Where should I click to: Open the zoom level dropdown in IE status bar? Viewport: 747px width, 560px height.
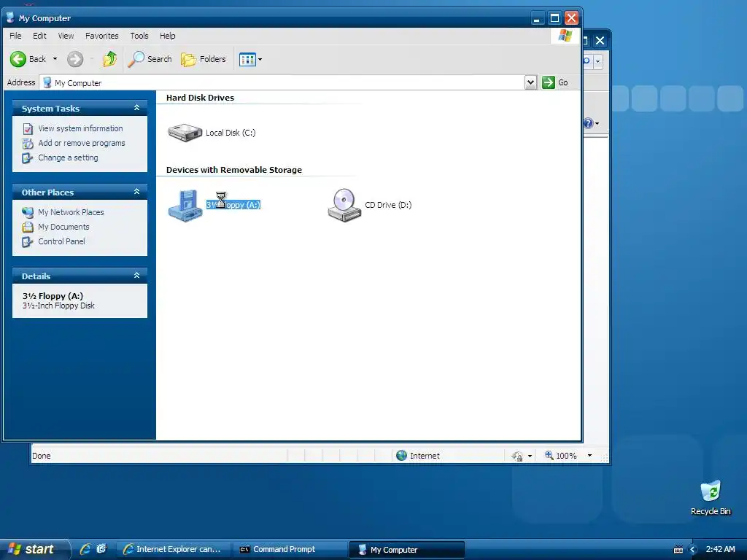coord(589,456)
